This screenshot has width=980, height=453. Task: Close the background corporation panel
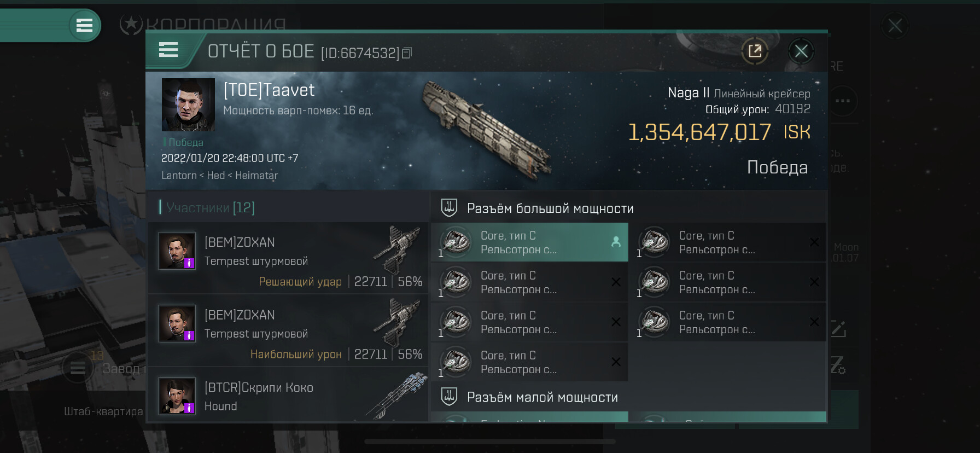pyautogui.click(x=895, y=26)
